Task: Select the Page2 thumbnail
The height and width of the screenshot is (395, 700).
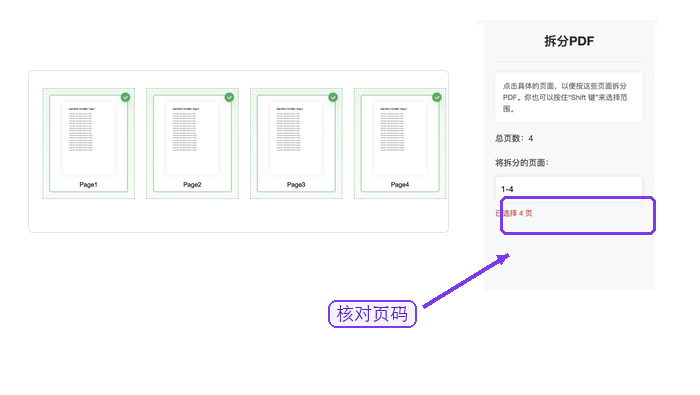Action: click(x=192, y=143)
